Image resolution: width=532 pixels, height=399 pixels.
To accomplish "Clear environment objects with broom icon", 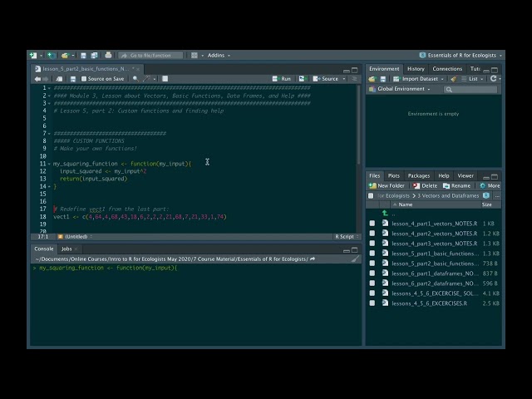I will point(453,79).
